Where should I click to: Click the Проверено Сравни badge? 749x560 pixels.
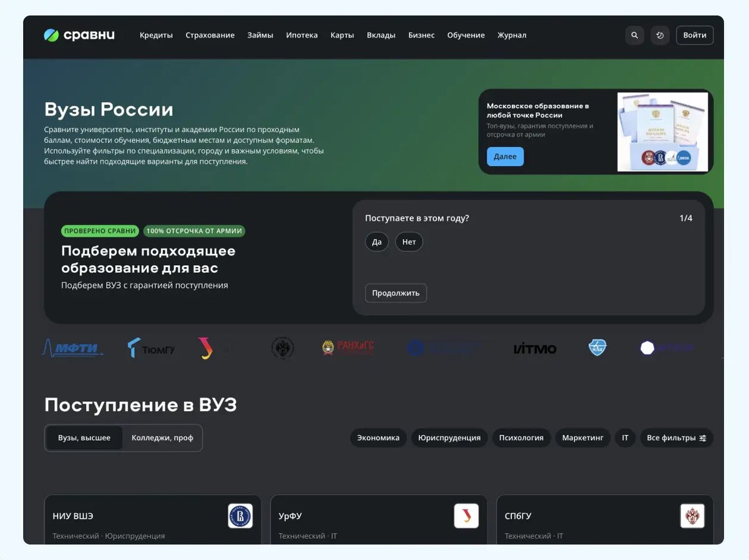[100, 231]
